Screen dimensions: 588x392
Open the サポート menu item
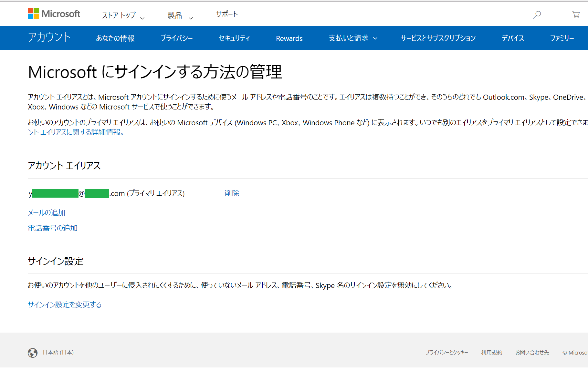coord(227,14)
